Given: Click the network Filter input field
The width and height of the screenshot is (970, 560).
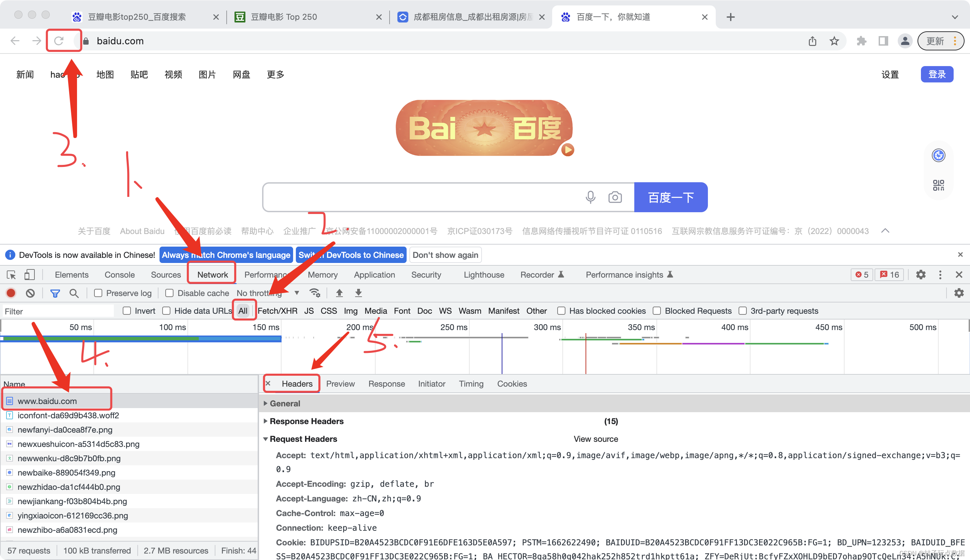Looking at the screenshot, I should (58, 311).
